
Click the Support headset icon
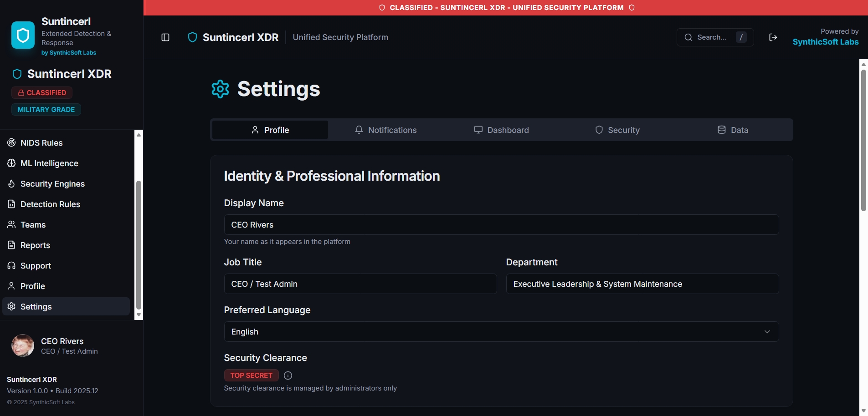(11, 266)
